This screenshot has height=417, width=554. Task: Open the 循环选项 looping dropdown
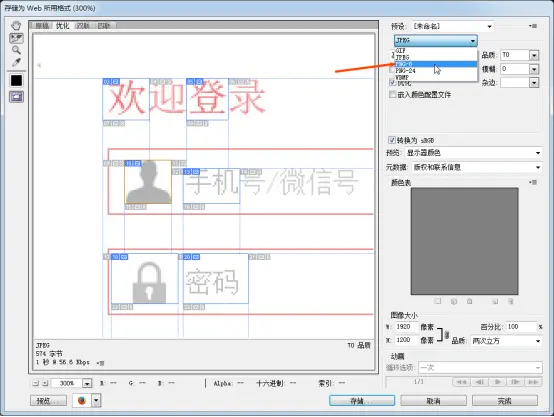click(x=480, y=368)
